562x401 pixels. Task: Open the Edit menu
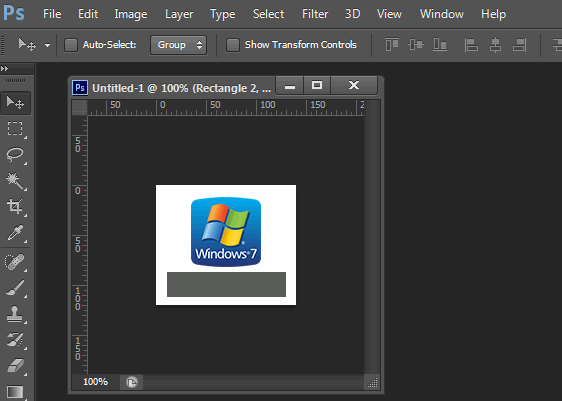88,14
